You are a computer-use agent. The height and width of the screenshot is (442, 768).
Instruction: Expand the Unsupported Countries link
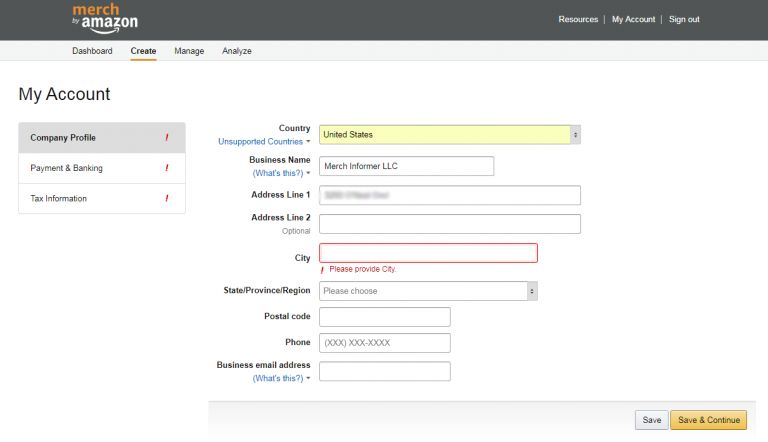[264, 142]
